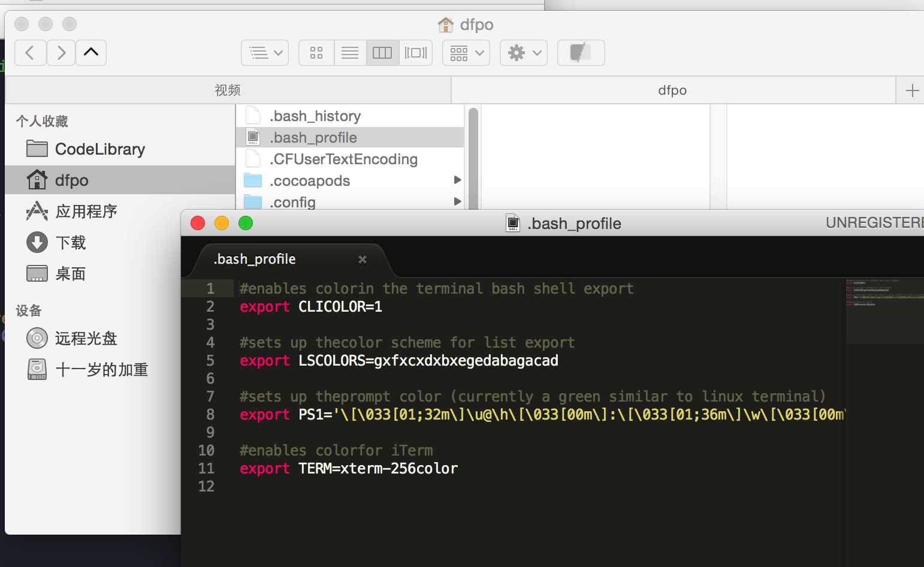Click the dfpo house icon in the sidebar
The height and width of the screenshot is (567, 924).
(x=37, y=179)
